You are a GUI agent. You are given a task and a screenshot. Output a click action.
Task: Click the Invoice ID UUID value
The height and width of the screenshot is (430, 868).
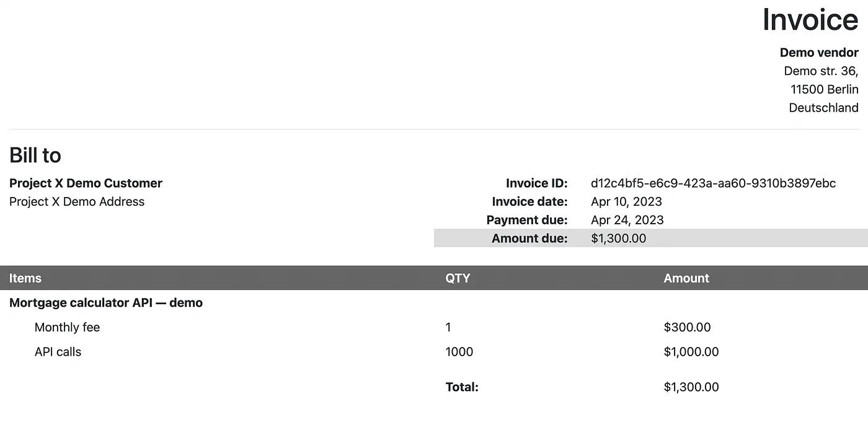714,183
